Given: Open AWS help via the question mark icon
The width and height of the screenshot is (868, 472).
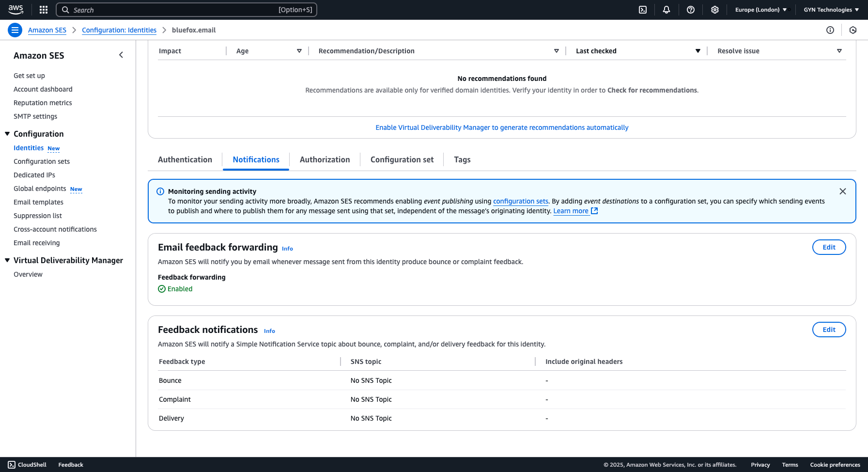Looking at the screenshot, I should [691, 10].
